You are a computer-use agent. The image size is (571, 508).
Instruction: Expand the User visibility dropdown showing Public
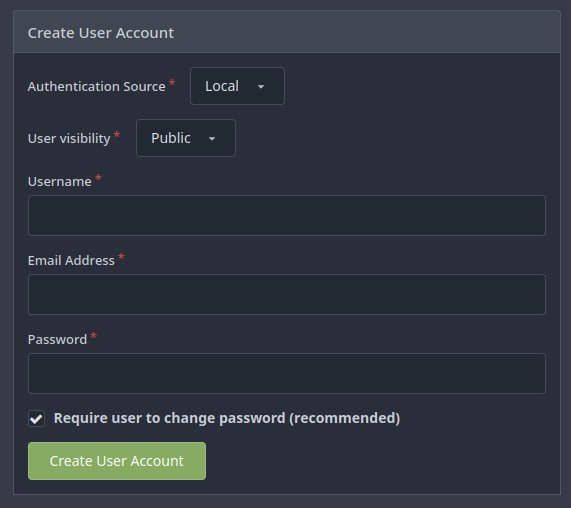tap(186, 138)
